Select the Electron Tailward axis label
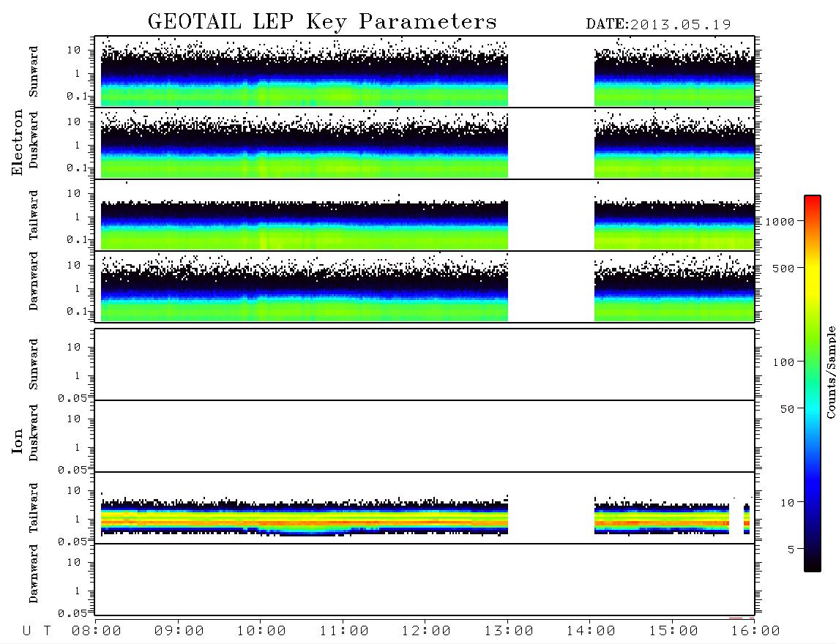Image resolution: width=836 pixels, height=644 pixels. point(34,215)
